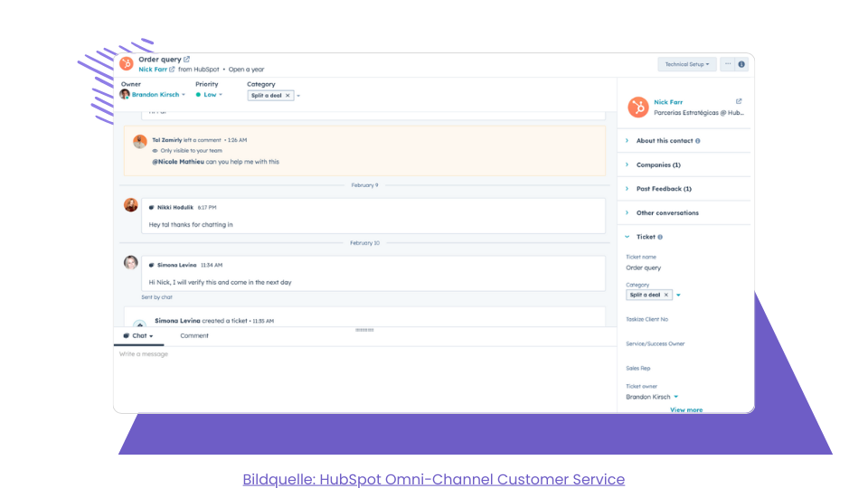Open the Priority Low dropdown
868x488 pixels.
pyautogui.click(x=209, y=95)
